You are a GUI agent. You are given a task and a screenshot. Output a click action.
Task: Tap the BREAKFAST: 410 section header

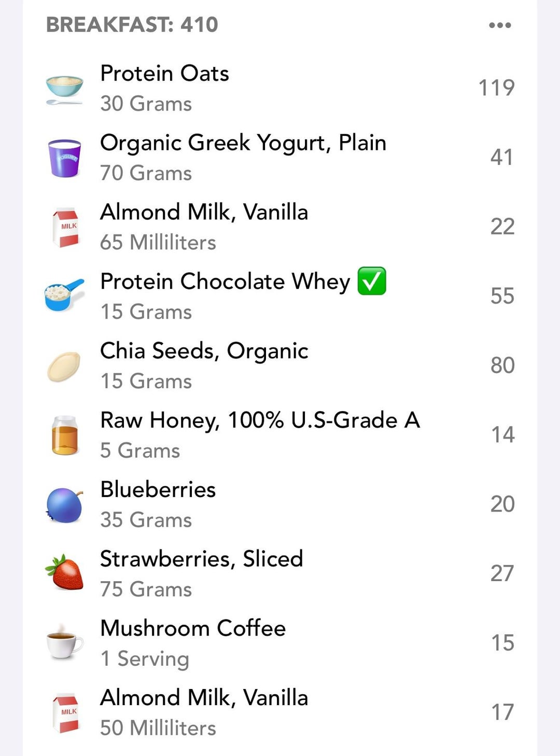(132, 24)
